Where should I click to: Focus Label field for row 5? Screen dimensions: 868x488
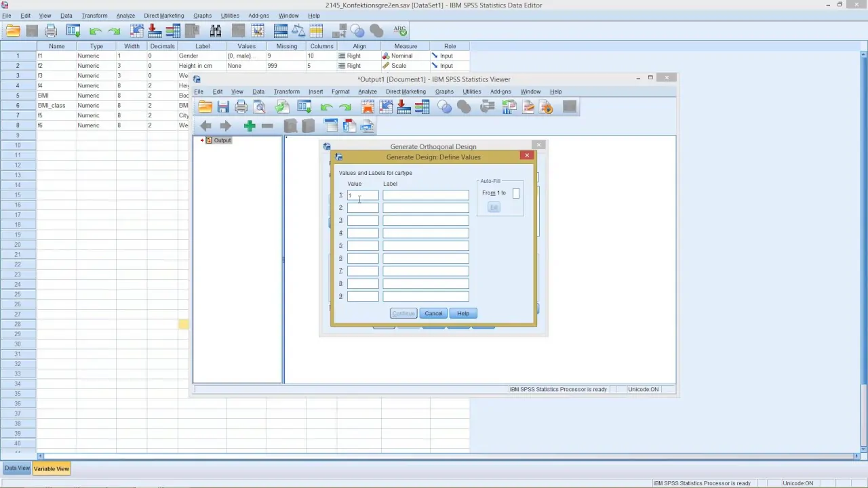coord(426,245)
